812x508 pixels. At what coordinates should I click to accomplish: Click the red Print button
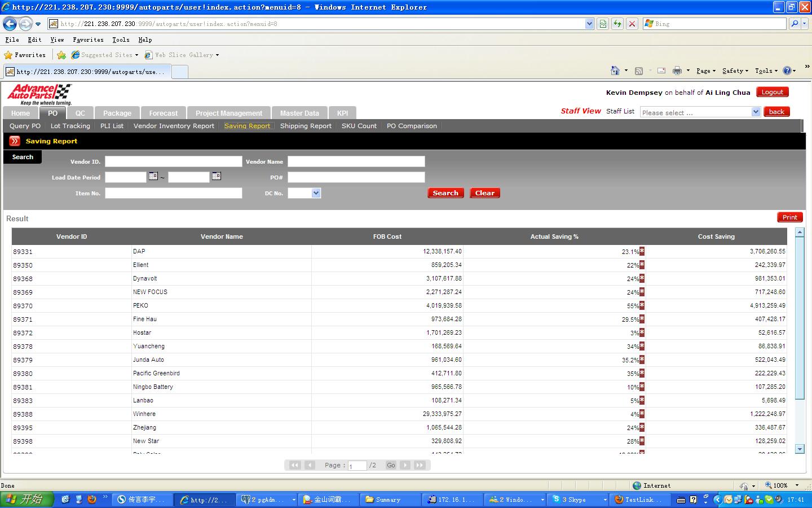[789, 217]
